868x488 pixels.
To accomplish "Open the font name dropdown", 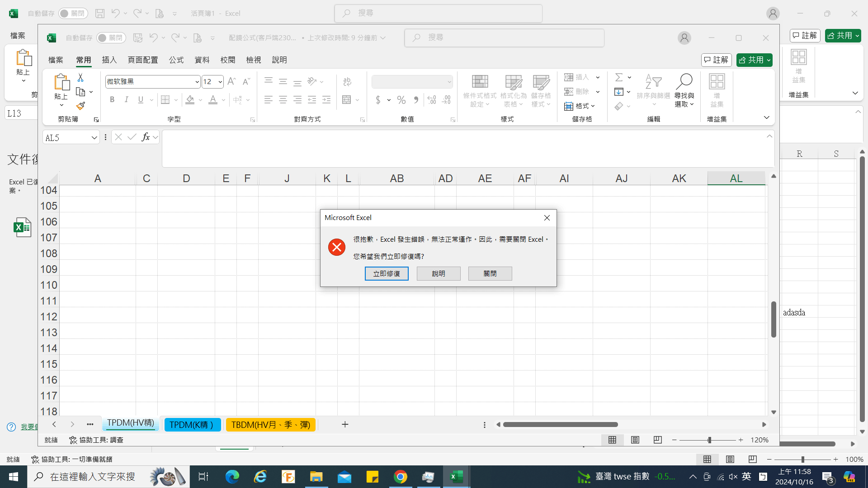I will [x=197, y=82].
